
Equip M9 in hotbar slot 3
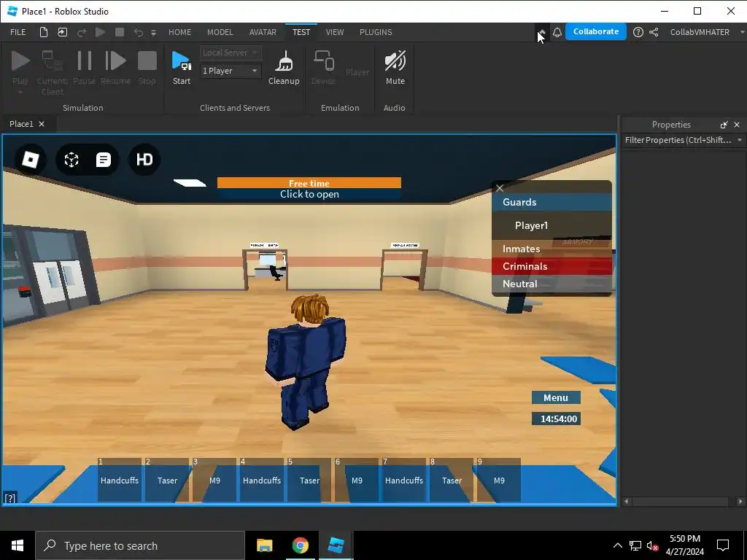click(214, 480)
